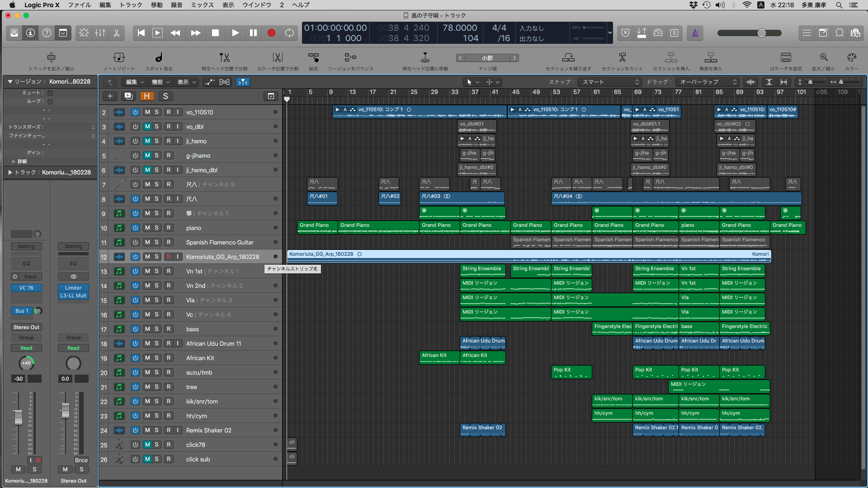This screenshot has height=488, width=868.
Task: Open the Snap Smart dropdown
Action: click(x=610, y=82)
